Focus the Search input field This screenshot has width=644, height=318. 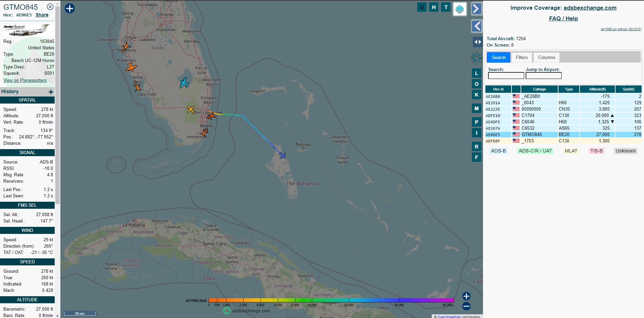(x=506, y=76)
